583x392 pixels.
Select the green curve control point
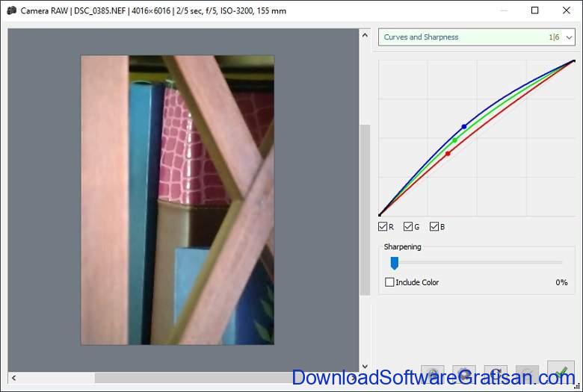pos(454,140)
